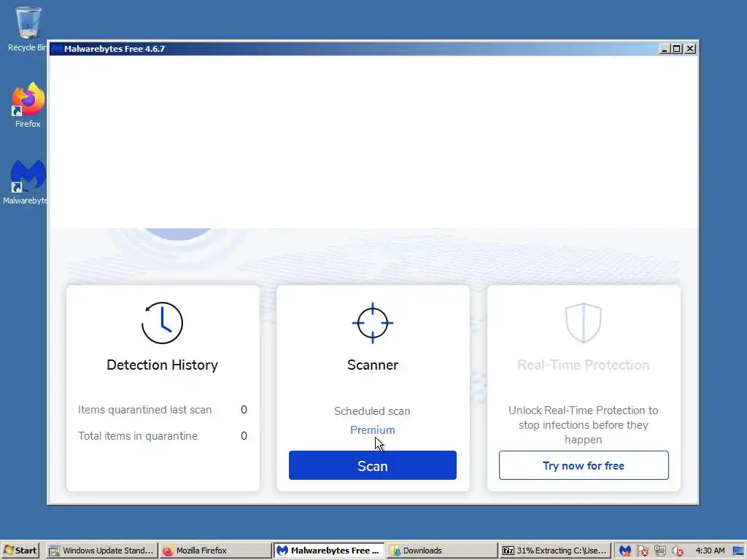The height and width of the screenshot is (560, 747).
Task: Click the Real-Time Protection shield icon
Action: [584, 323]
